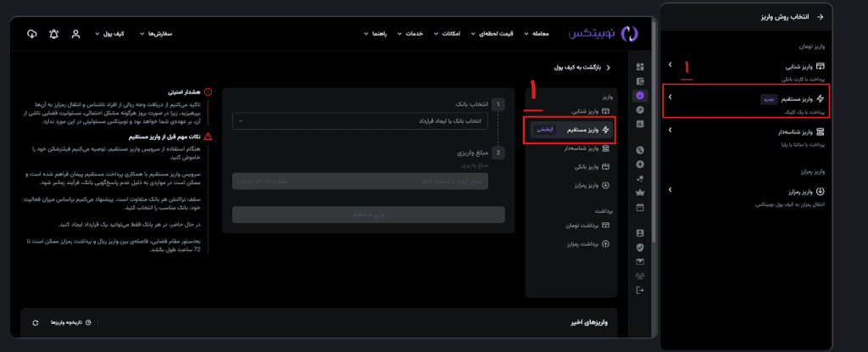Click the refresh icon in recent deposits

[x=35, y=323]
